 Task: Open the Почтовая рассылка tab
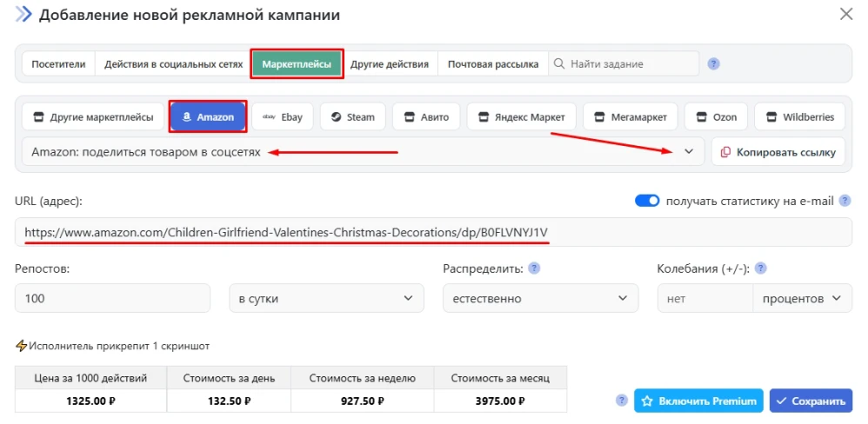pyautogui.click(x=493, y=64)
